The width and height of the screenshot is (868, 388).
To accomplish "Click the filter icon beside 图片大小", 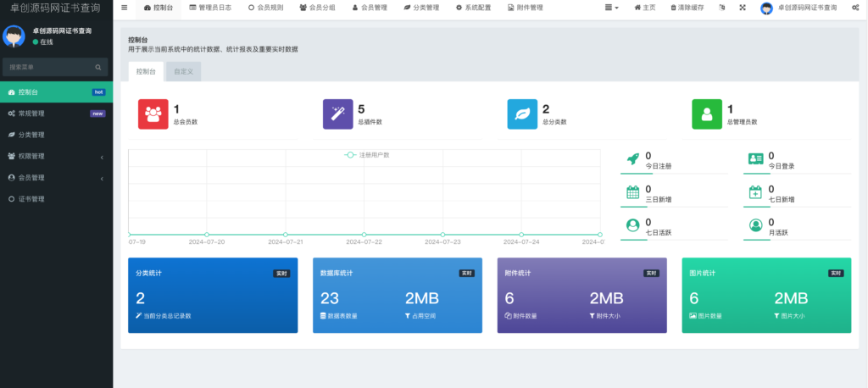I will [x=776, y=316].
